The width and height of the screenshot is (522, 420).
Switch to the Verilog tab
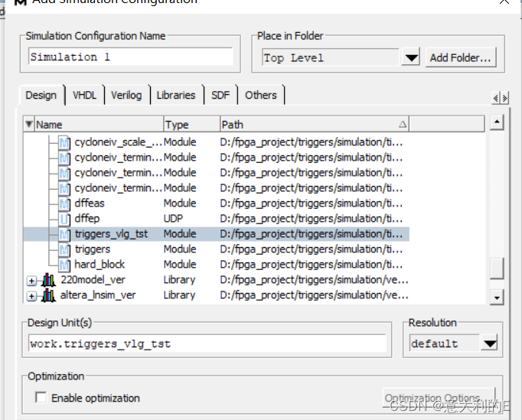coord(126,96)
